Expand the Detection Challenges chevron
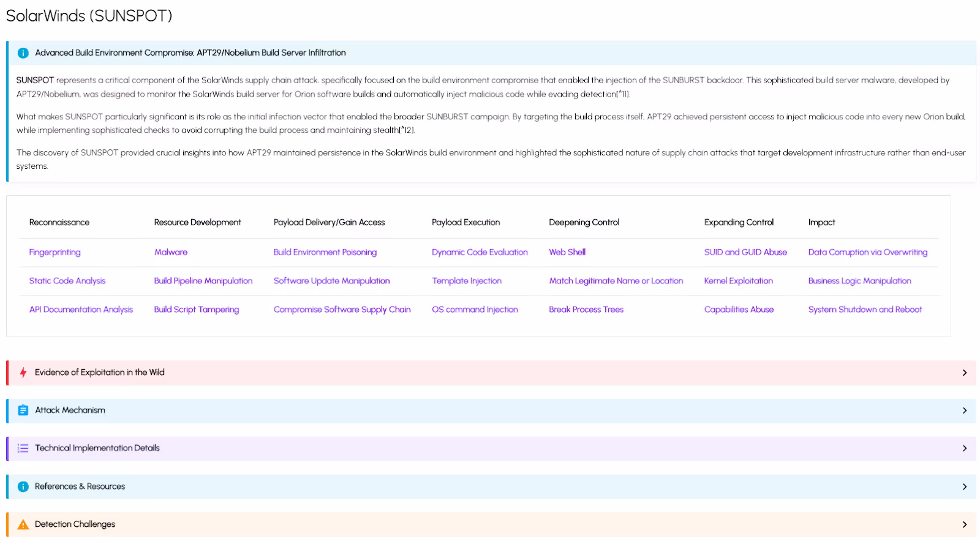 (965, 525)
